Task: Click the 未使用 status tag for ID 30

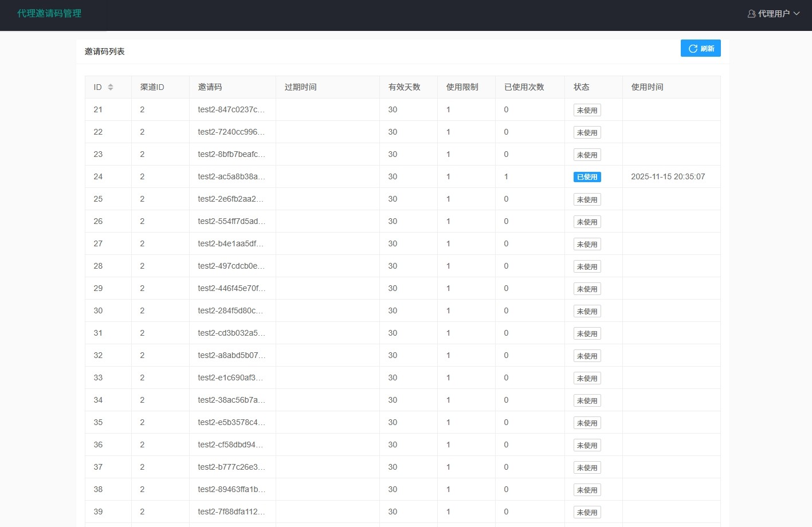Action: click(587, 311)
